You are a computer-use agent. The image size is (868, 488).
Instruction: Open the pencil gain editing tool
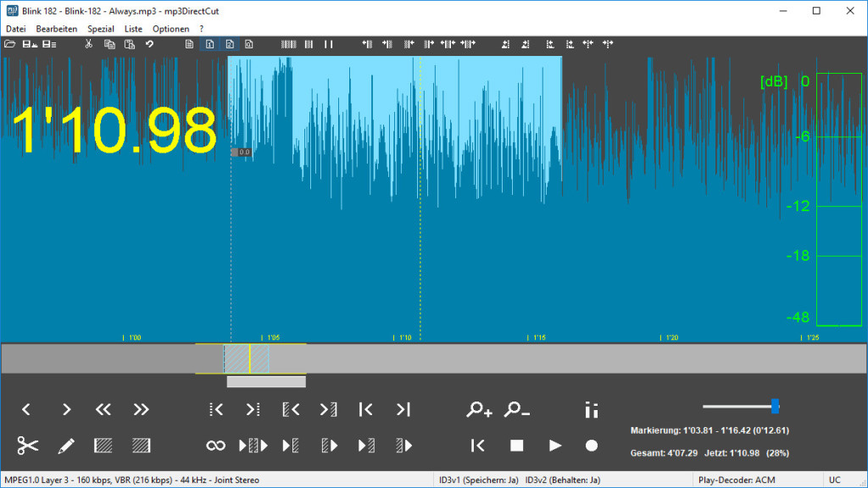point(66,446)
